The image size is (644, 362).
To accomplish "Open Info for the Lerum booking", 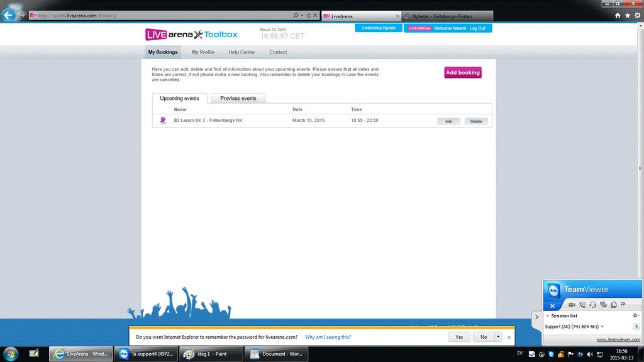I will (448, 121).
